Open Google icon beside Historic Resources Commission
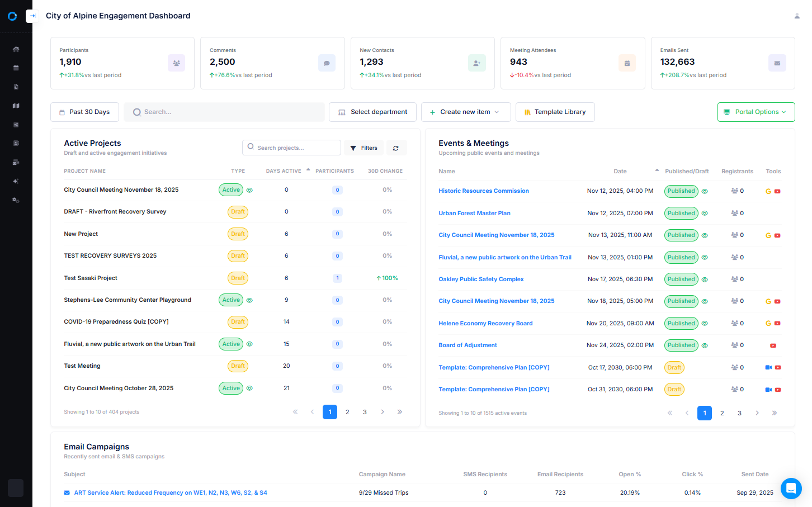Image resolution: width=812 pixels, height=507 pixels. coord(768,191)
